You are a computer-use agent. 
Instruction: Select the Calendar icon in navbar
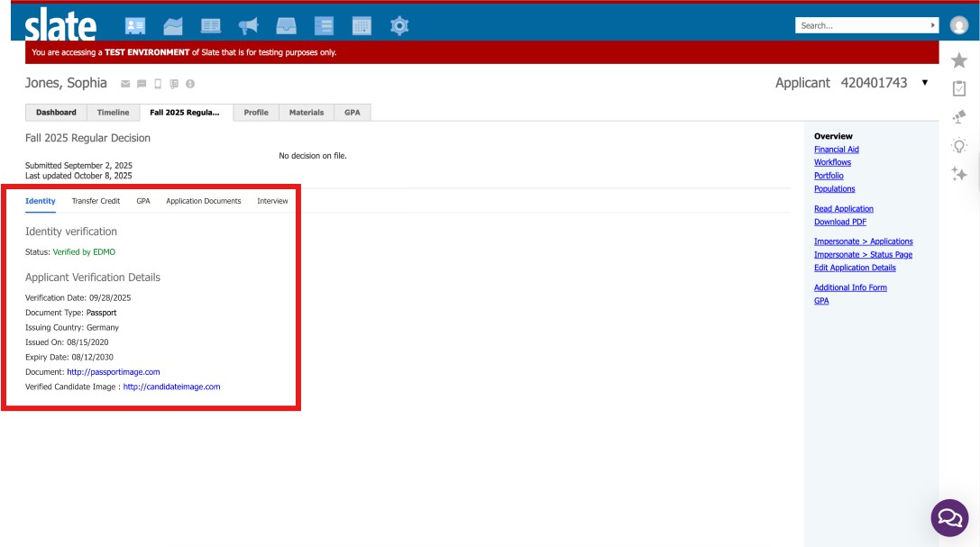click(x=362, y=25)
